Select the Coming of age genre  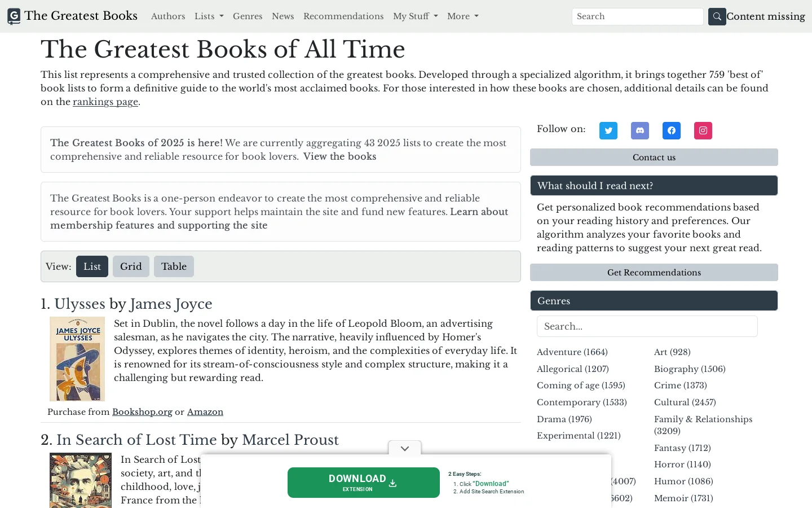pos(581,386)
